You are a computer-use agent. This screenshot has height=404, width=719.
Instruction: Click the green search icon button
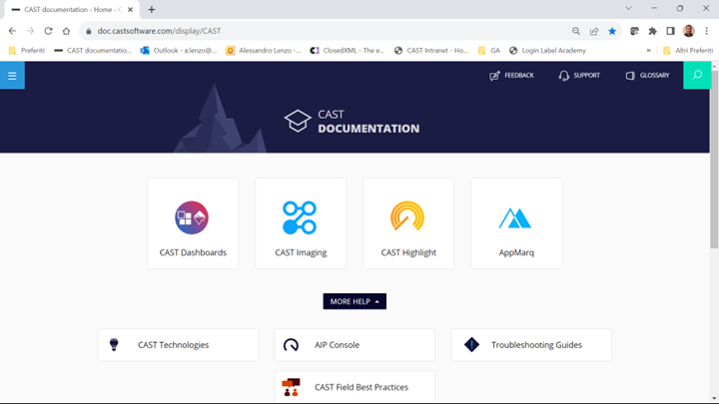click(697, 75)
